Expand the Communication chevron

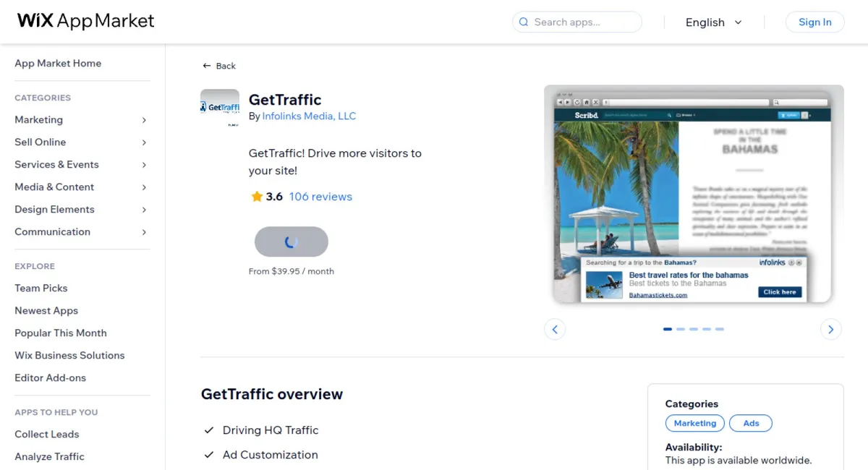(x=144, y=232)
